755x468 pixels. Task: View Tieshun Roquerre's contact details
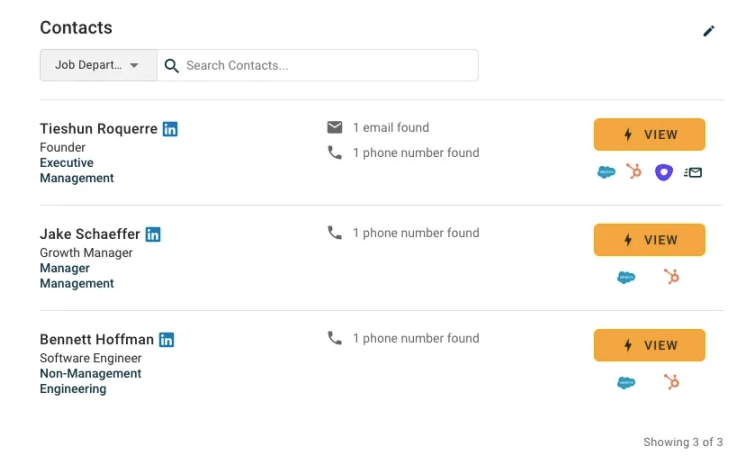tap(649, 134)
